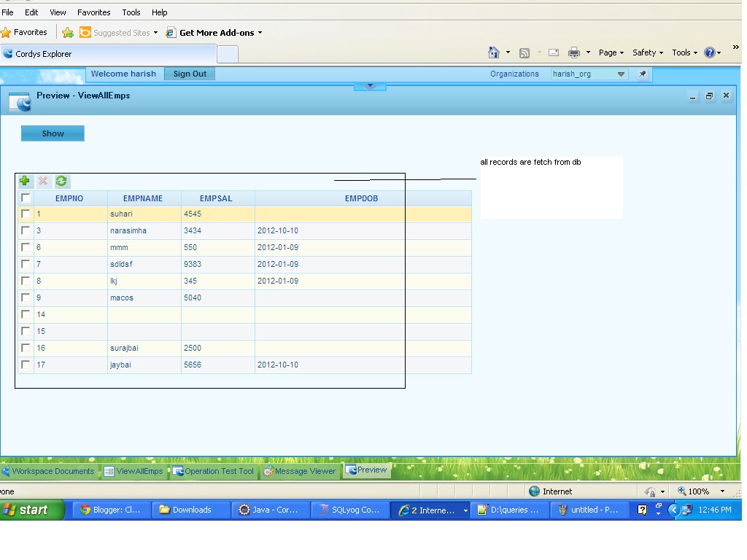This screenshot has width=747, height=560.
Task: Open the Print dropdown arrow
Action: click(x=588, y=52)
